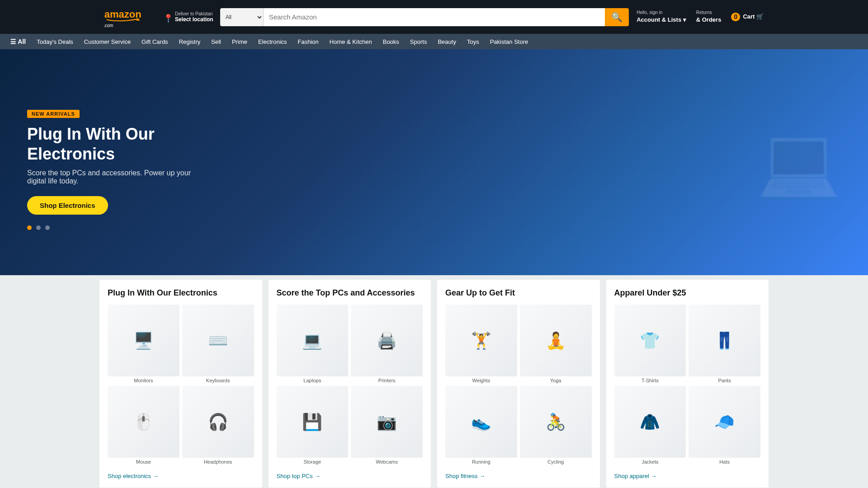
Task: Click Score the Top PCs and Accessories heading
Action: coord(345,293)
